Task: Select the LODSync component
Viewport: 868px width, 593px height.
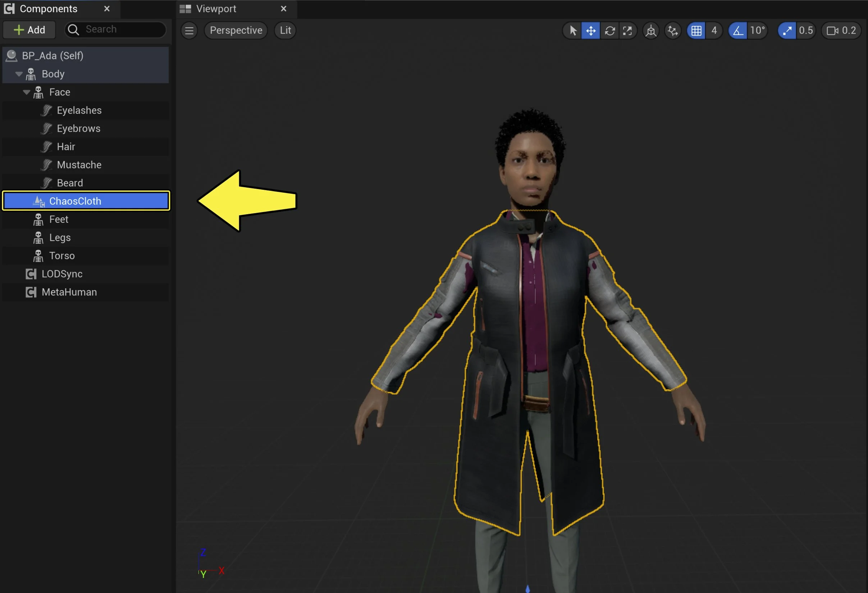Action: coord(86,274)
